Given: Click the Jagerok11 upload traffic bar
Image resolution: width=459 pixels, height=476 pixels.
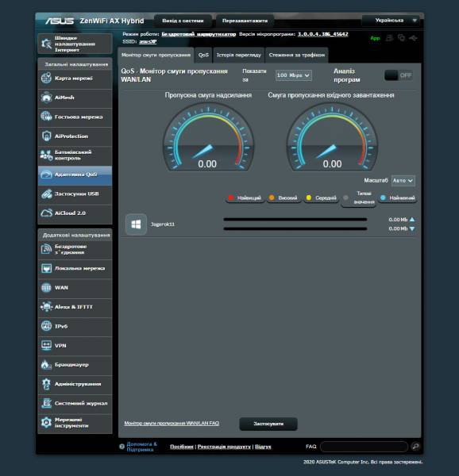Looking at the screenshot, I should coord(295,219).
